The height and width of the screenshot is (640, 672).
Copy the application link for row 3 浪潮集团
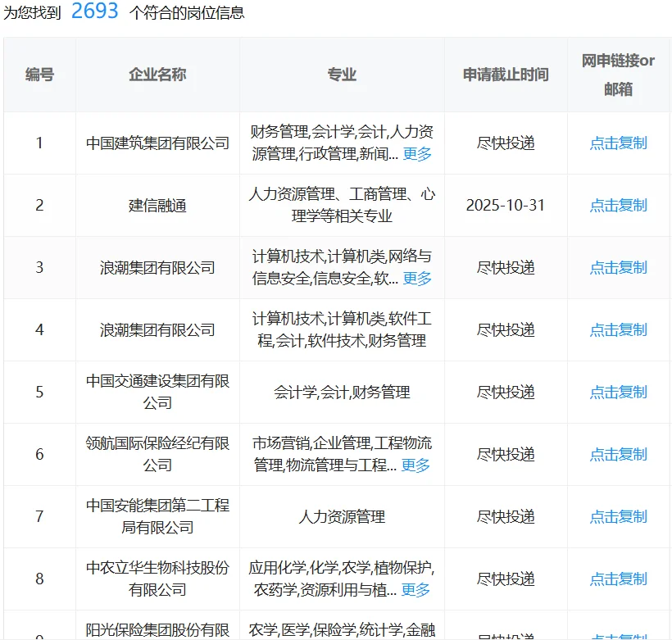click(x=618, y=267)
